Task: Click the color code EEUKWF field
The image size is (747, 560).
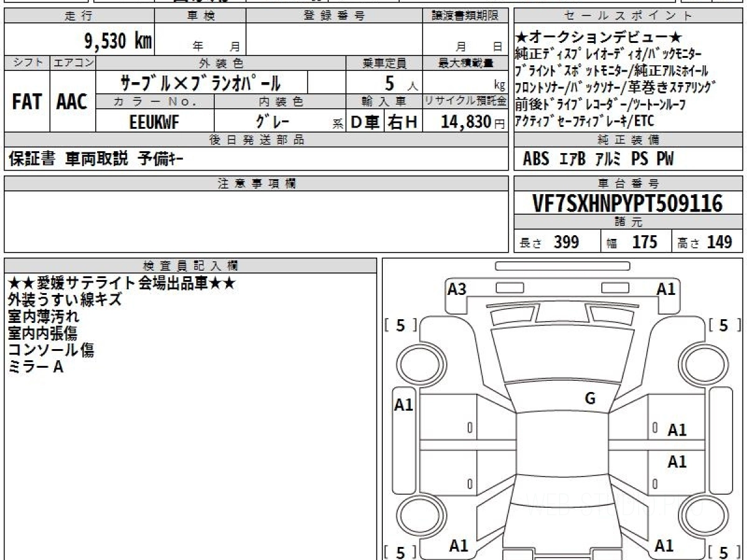Action: pos(154,121)
